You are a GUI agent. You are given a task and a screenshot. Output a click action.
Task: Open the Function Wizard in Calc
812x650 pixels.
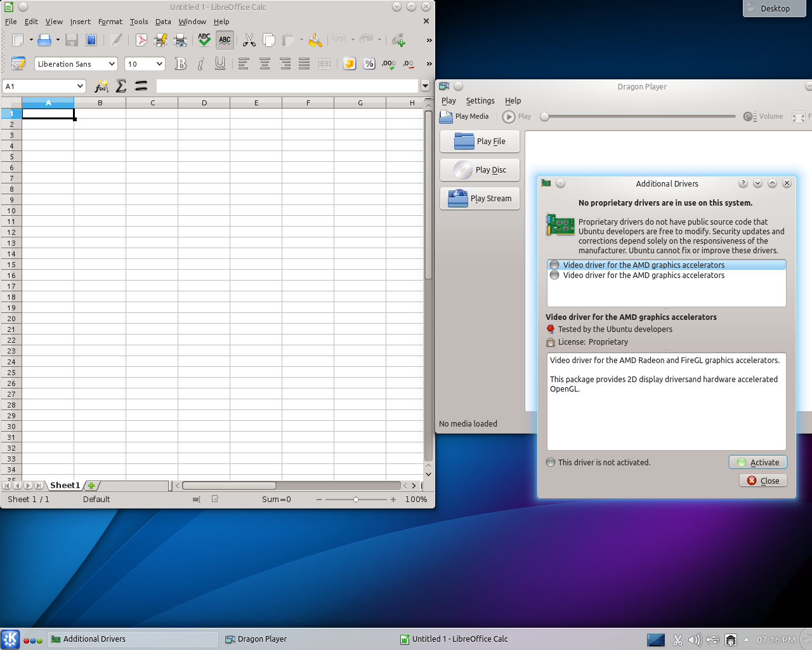point(101,86)
